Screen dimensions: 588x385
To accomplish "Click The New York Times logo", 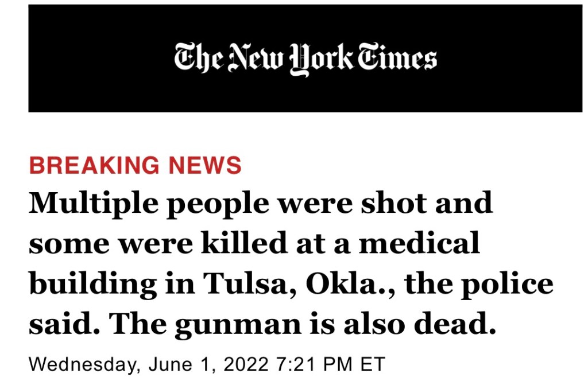I will (x=305, y=59).
